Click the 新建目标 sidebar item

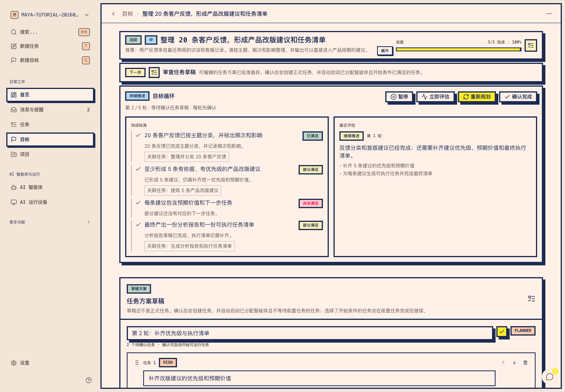click(x=50, y=60)
